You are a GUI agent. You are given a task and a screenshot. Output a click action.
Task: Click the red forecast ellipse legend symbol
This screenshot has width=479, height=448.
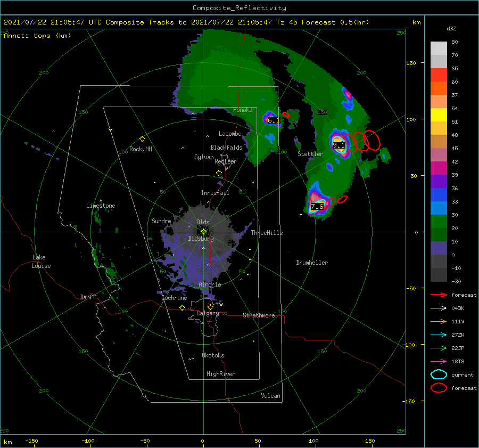(439, 388)
